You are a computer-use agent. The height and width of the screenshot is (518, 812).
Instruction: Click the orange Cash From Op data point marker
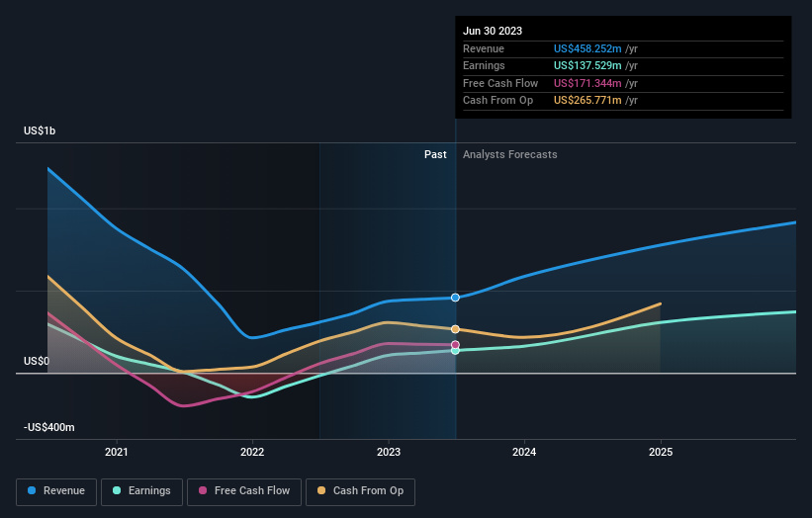point(455,329)
